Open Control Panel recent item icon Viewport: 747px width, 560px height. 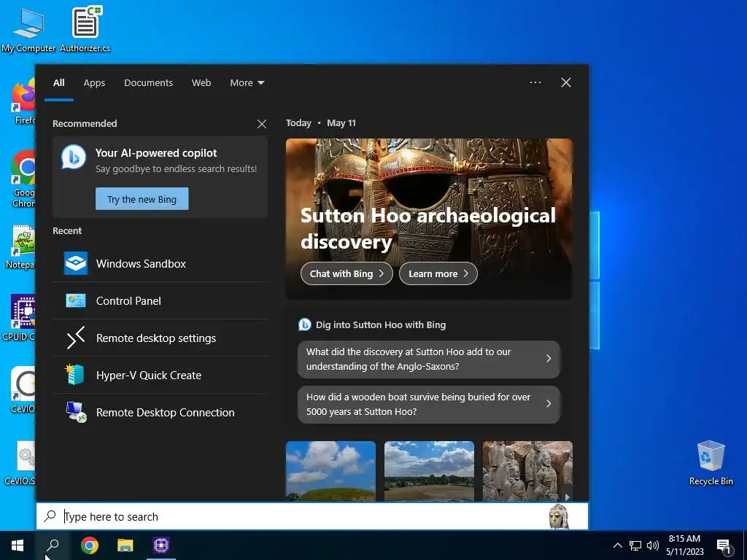(76, 300)
